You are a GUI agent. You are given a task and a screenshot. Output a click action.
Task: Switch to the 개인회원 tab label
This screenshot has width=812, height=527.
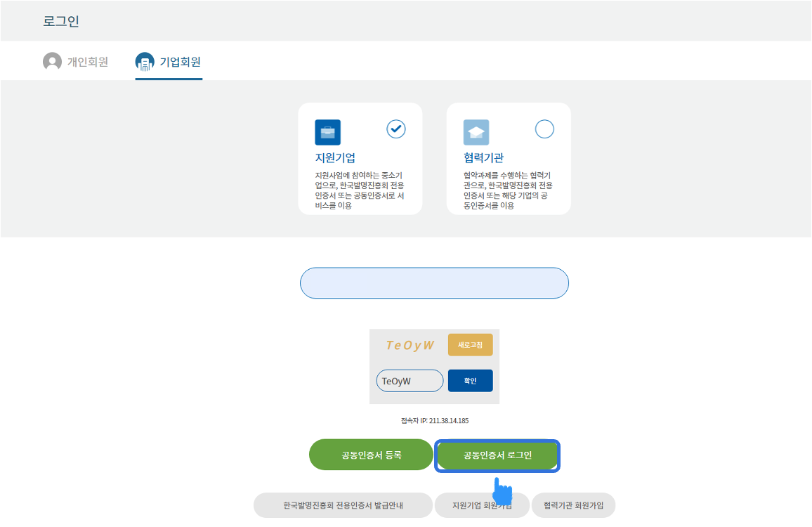[x=88, y=62]
